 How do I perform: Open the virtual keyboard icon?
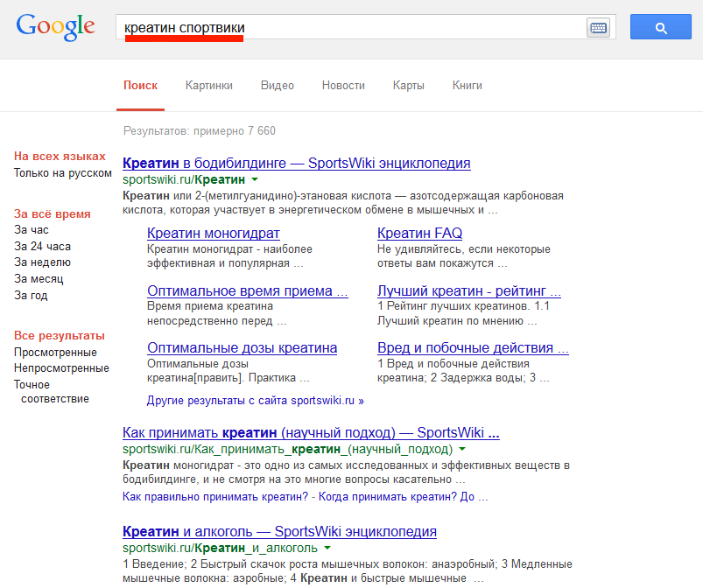pos(597,28)
